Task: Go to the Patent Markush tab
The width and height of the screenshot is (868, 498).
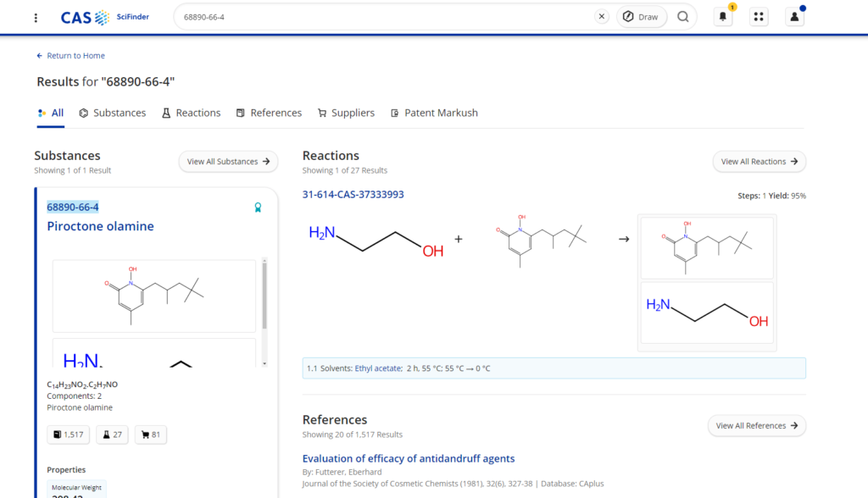Action: [x=434, y=113]
